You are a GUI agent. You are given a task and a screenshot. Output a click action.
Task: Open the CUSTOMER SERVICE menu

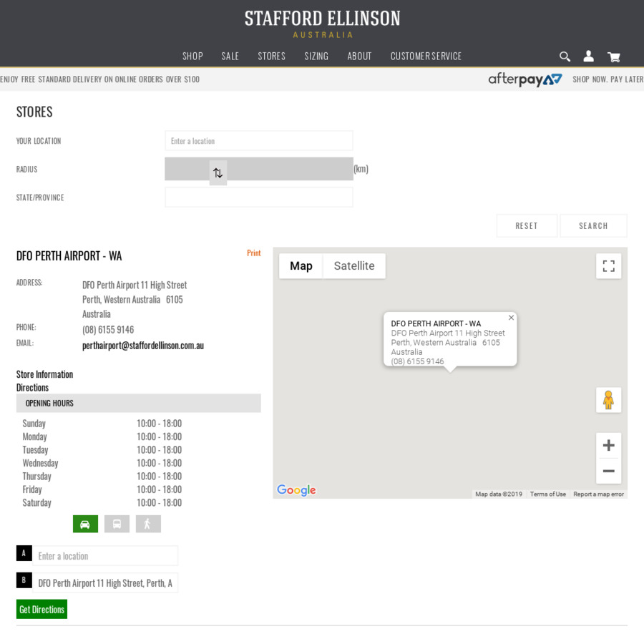426,57
